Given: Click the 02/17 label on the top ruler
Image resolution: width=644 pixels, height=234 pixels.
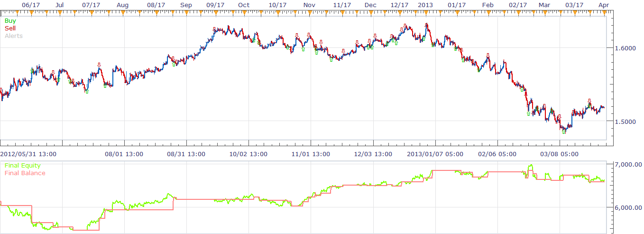Looking at the screenshot, I should (518, 4).
